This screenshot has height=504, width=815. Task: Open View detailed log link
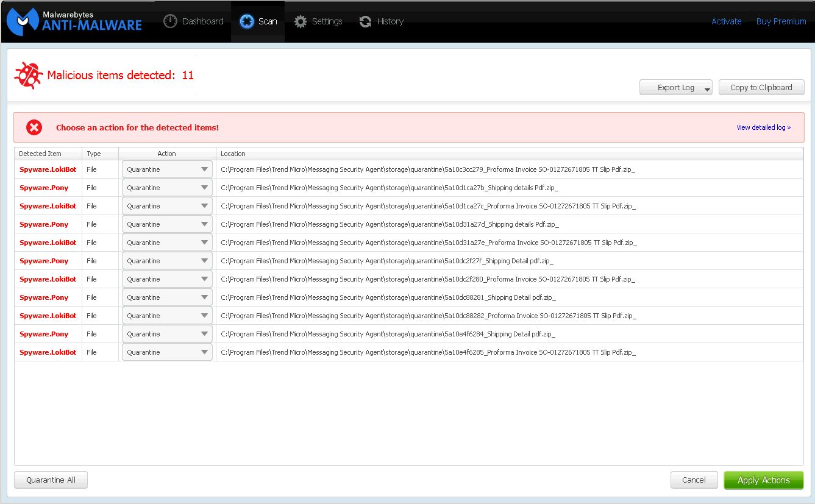pyautogui.click(x=763, y=127)
